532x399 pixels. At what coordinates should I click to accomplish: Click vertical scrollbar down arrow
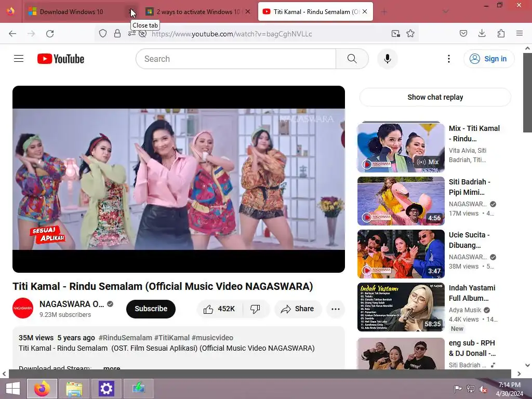coord(527,365)
